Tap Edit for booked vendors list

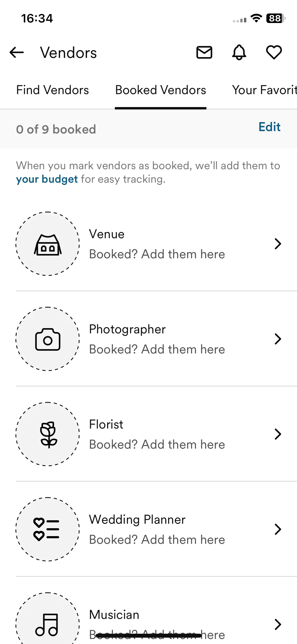point(270,127)
